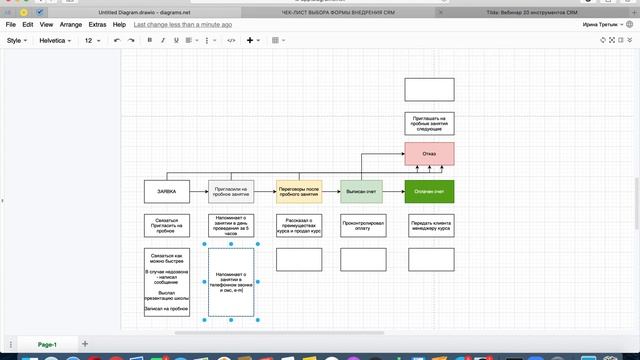
Task: Select the dark green 'Оплачен счет' box
Action: point(429,191)
